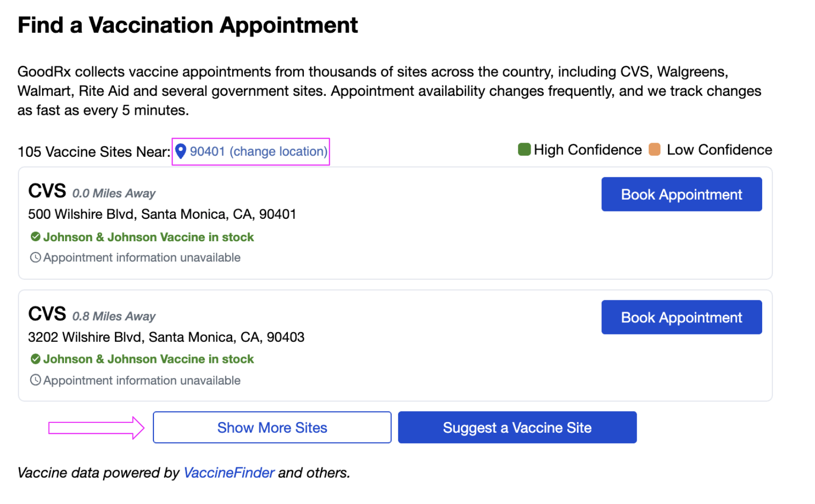
Task: Click the orange Low Confidence swatch
Action: 654,149
